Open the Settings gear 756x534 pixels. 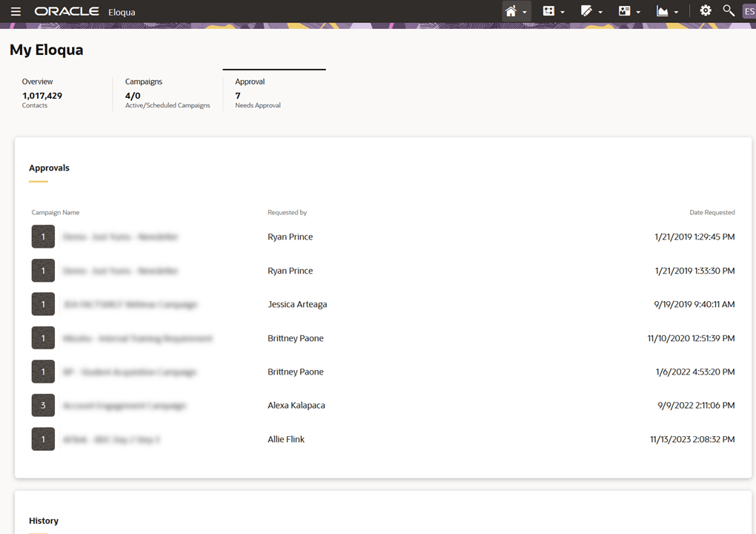[706, 10]
